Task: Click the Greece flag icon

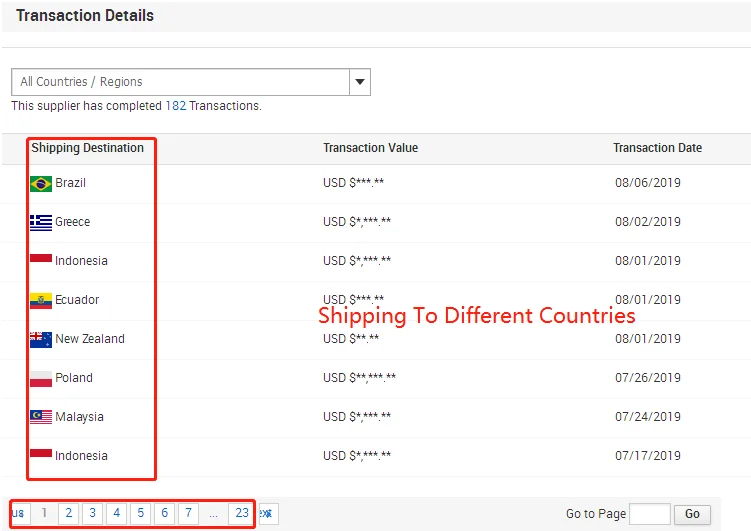Action: 41,223
